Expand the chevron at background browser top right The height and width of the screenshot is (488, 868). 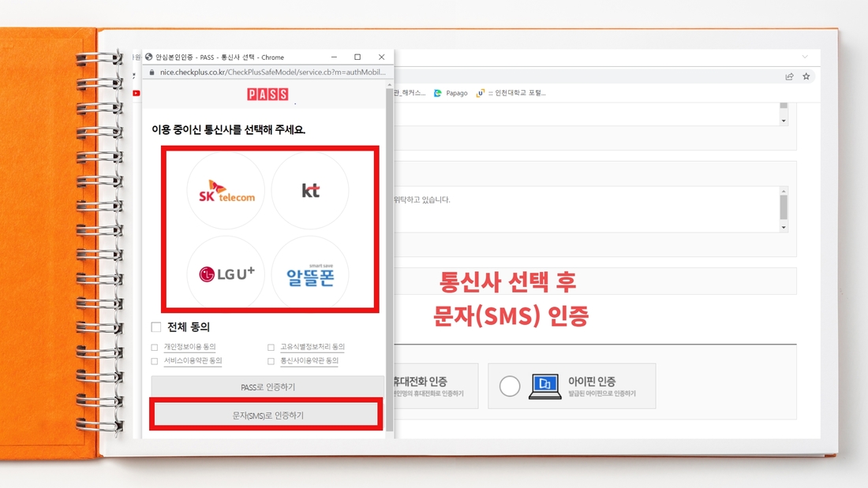[805, 57]
